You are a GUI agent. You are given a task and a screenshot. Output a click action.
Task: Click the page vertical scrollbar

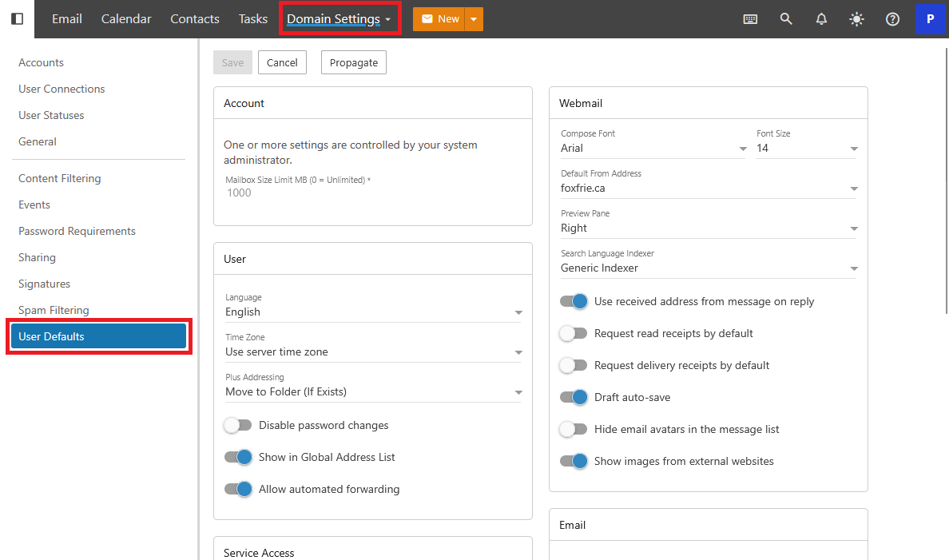(x=946, y=176)
